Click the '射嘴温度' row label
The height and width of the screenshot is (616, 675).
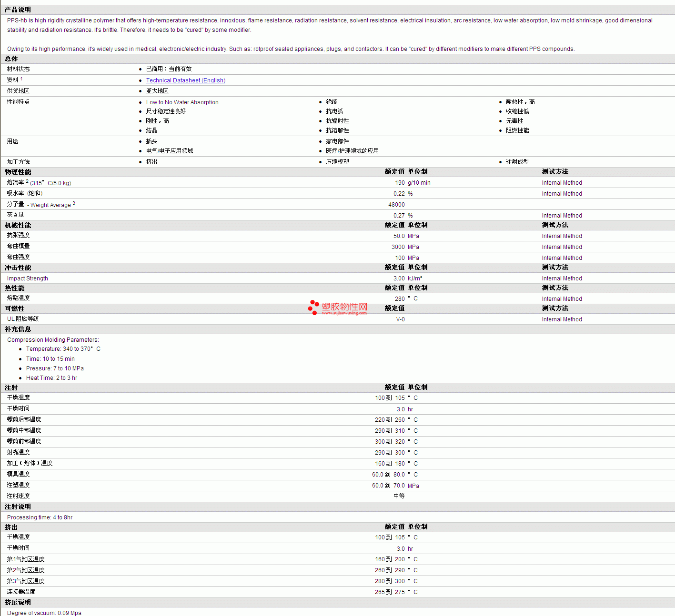point(18,452)
